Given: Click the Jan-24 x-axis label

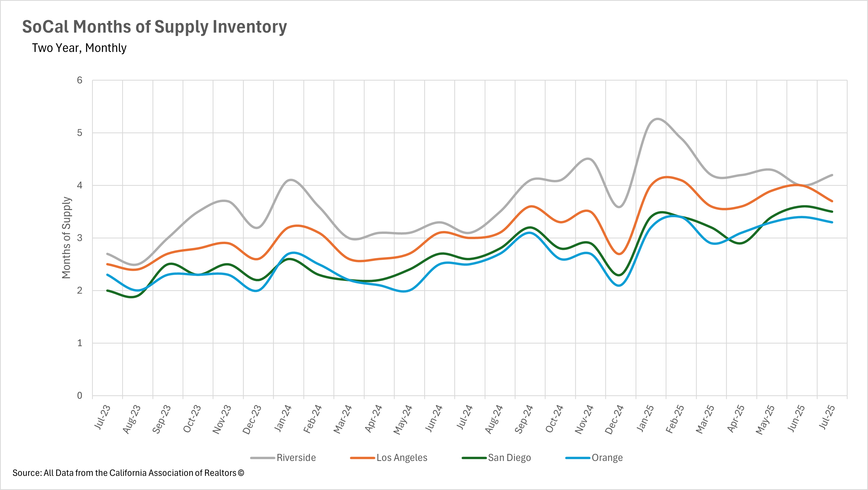Looking at the screenshot, I should click(x=282, y=419).
